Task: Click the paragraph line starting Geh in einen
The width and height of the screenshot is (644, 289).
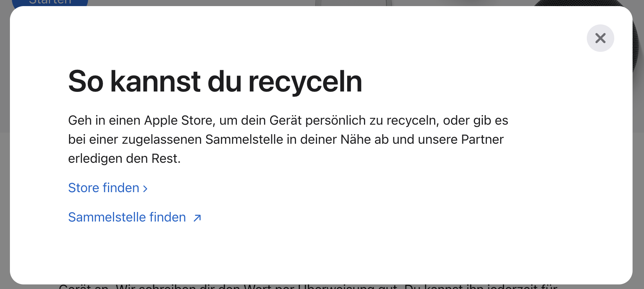Action: pos(288,120)
